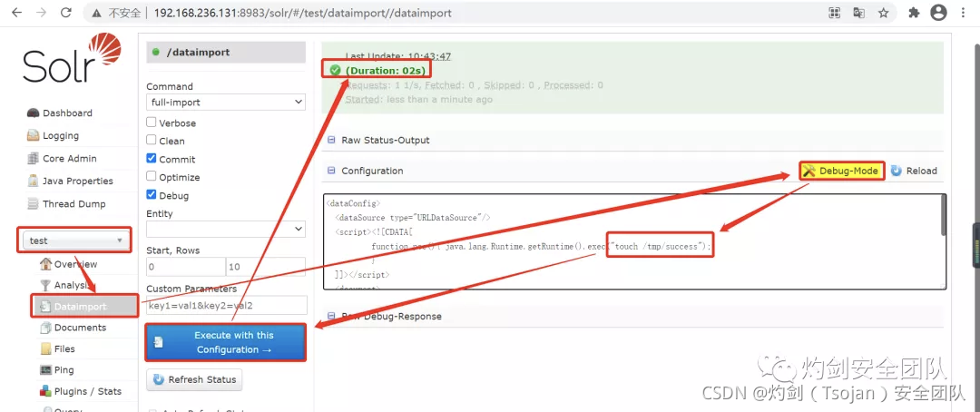Enable the Clean checkbox
Image resolution: width=980 pixels, height=412 pixels.
(x=152, y=141)
